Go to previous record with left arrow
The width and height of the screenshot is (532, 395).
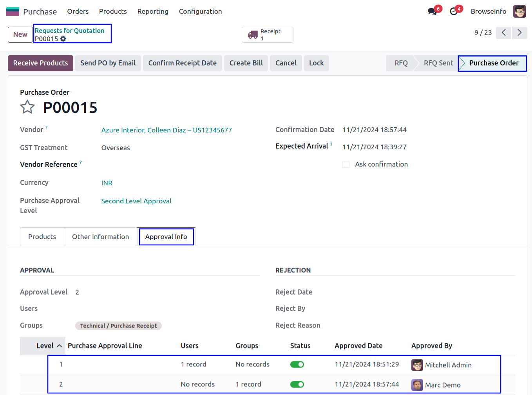504,33
